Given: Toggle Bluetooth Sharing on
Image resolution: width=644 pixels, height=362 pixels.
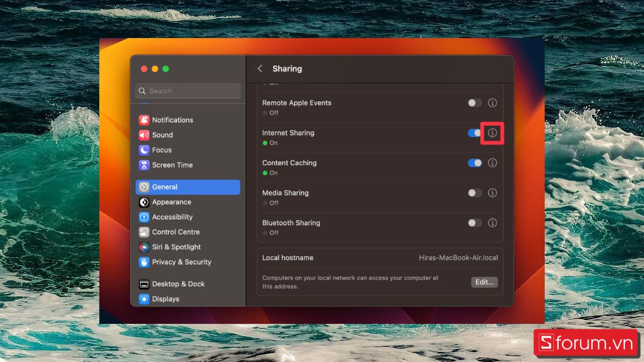Looking at the screenshot, I should (x=474, y=223).
